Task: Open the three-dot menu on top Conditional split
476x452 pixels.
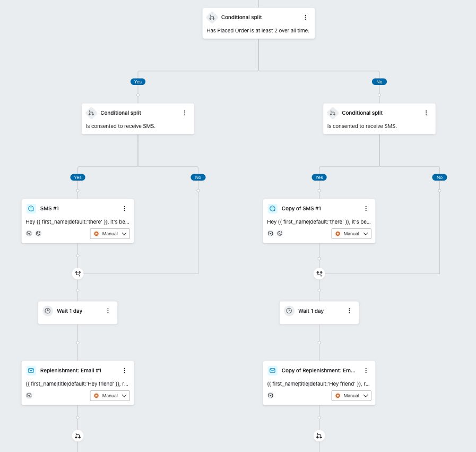Action: (x=306, y=17)
